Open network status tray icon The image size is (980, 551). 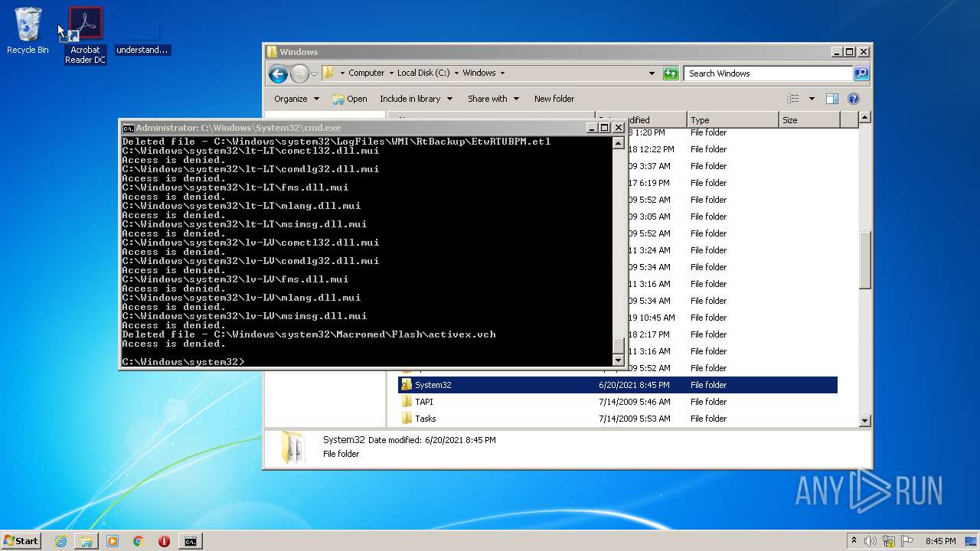point(889,541)
